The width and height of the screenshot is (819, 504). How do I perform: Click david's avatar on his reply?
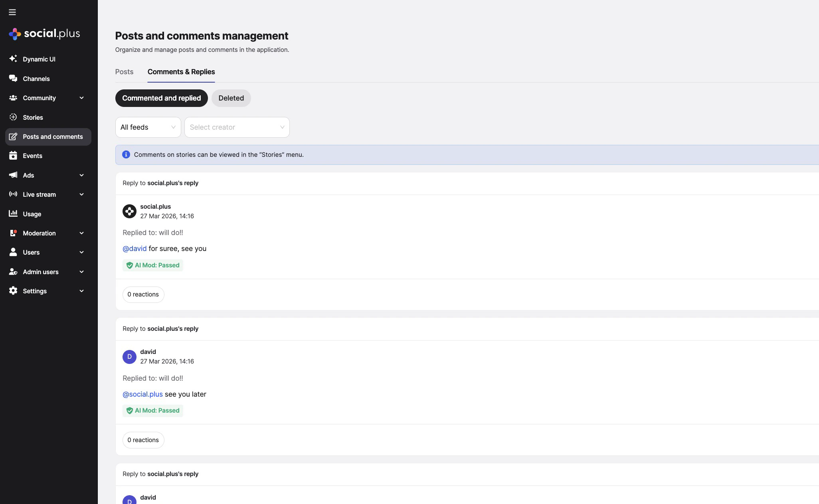[x=129, y=357]
